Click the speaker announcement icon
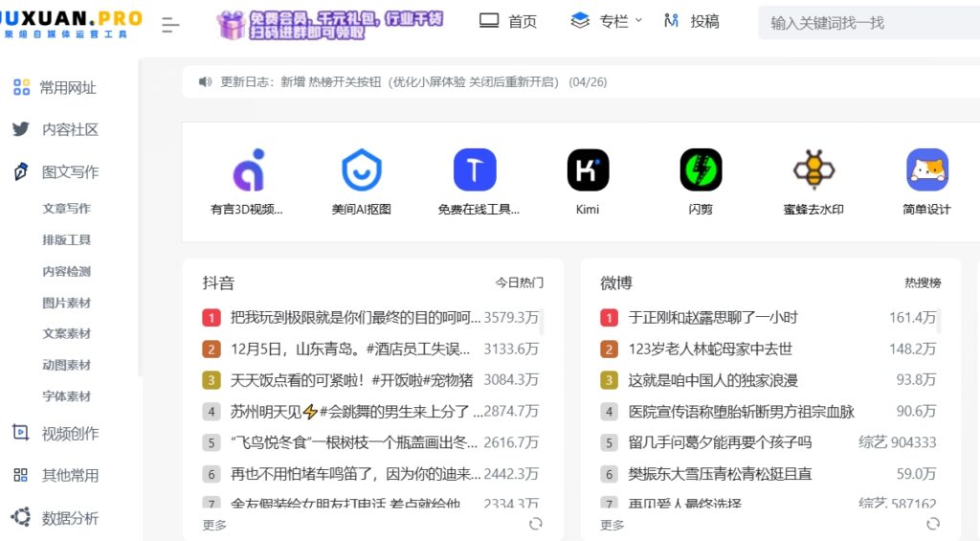 click(205, 82)
